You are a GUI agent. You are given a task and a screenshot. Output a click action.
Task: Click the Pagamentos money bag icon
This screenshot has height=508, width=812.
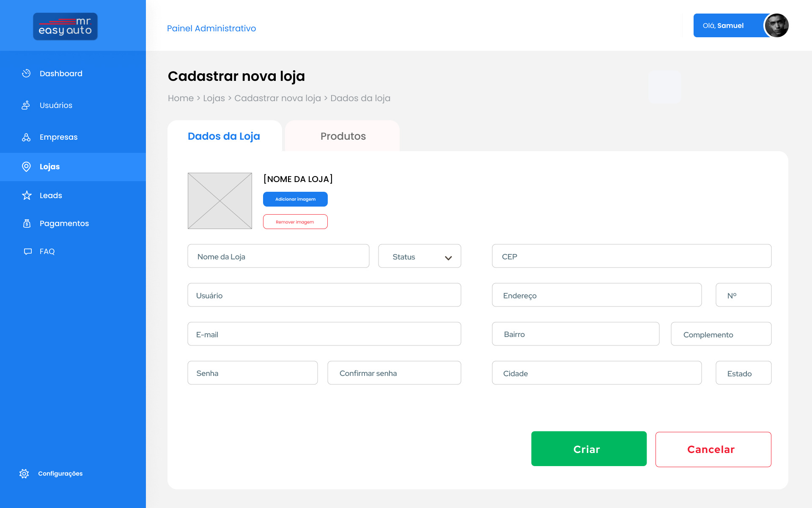[27, 224]
